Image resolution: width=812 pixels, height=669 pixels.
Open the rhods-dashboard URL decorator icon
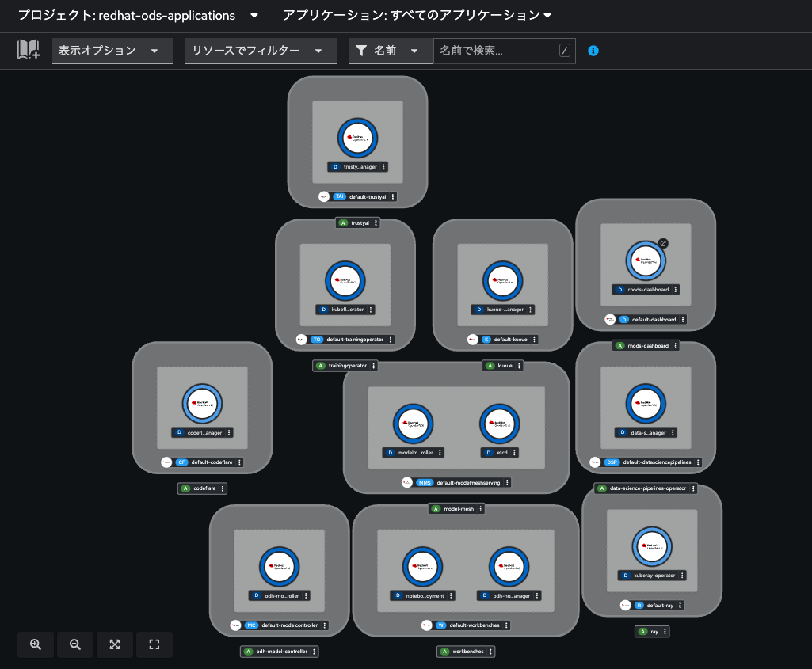coord(663,243)
